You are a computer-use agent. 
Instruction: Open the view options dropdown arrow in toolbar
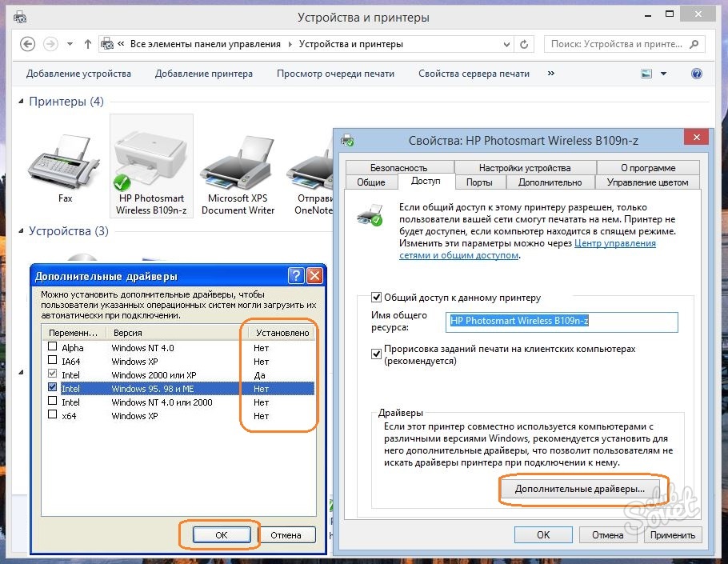(x=663, y=74)
